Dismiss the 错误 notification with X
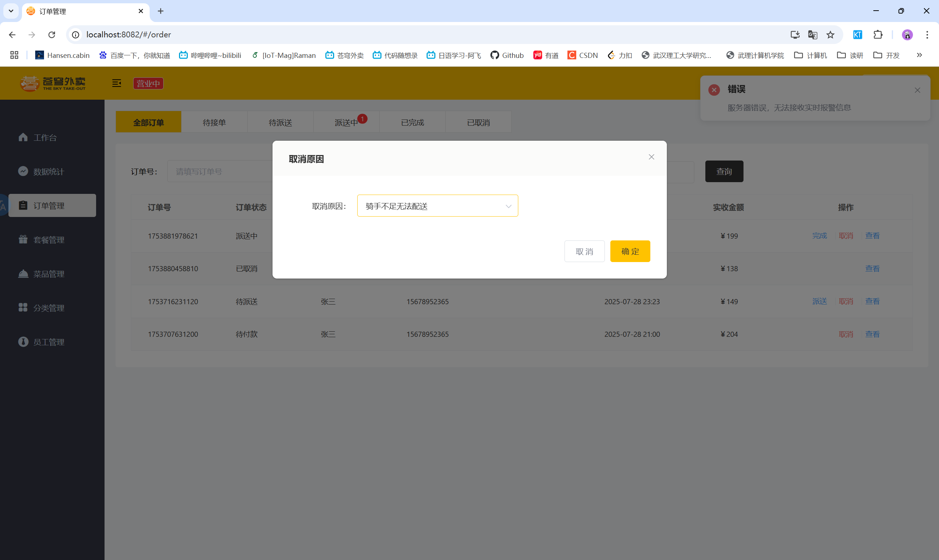Screen dimensions: 939x560 click(917, 90)
